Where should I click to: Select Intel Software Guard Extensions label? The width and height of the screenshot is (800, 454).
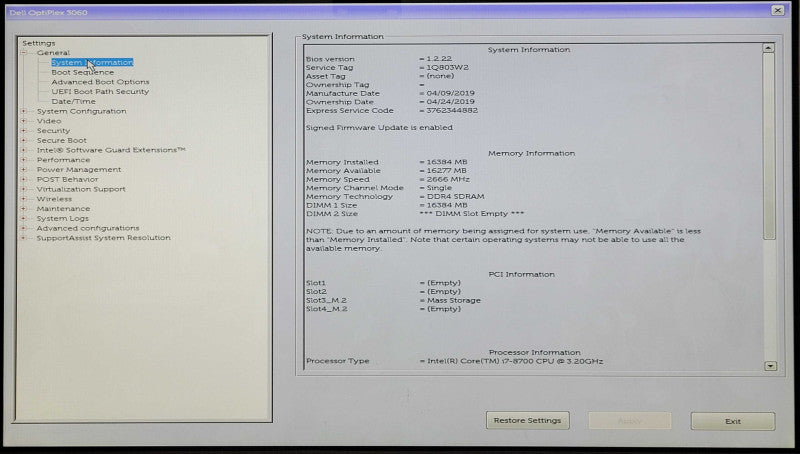click(111, 150)
